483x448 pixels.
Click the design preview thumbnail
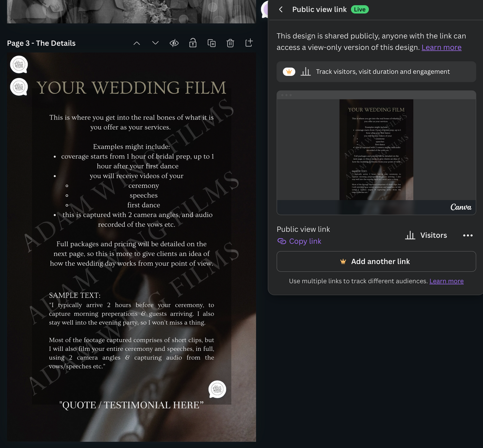376,150
